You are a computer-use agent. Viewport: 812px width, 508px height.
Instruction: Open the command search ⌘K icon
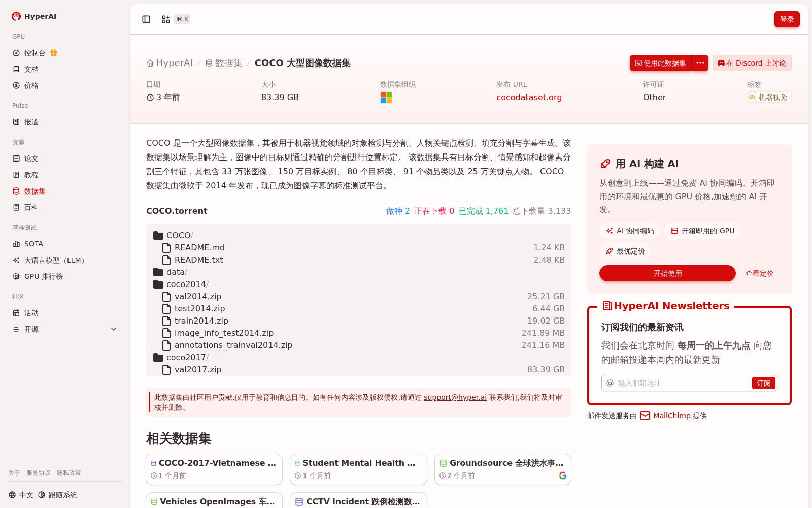[x=166, y=19]
